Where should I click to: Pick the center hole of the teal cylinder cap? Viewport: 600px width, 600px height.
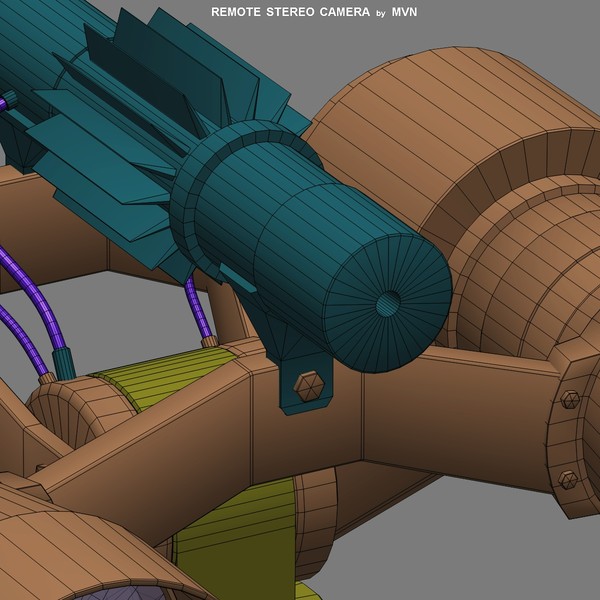pos(388,303)
